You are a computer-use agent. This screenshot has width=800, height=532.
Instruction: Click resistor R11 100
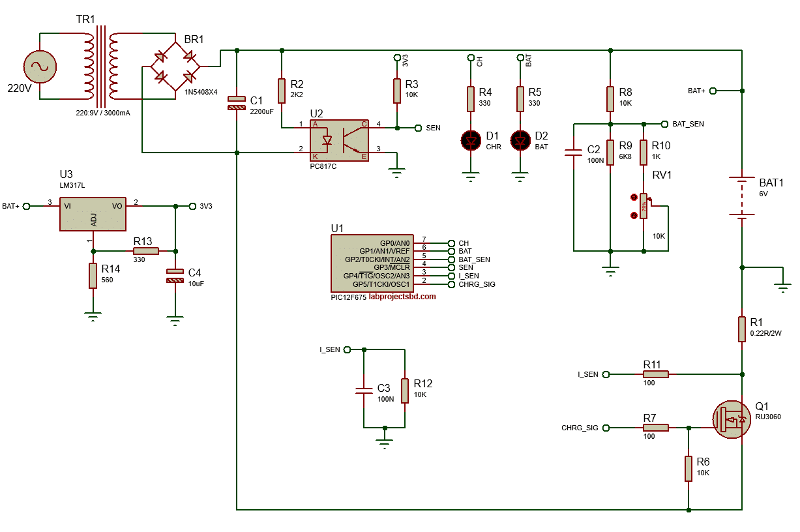(656, 374)
